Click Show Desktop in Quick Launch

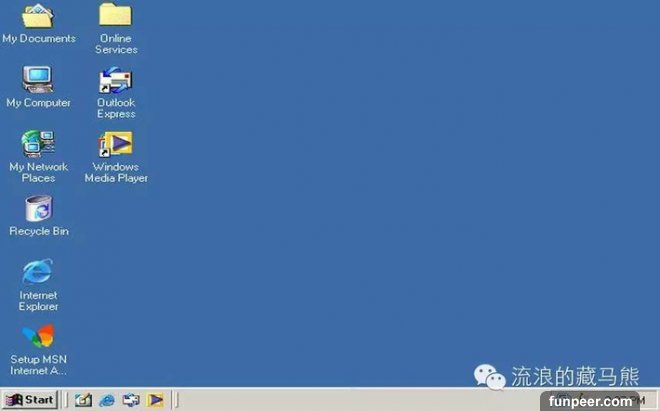click(x=83, y=400)
